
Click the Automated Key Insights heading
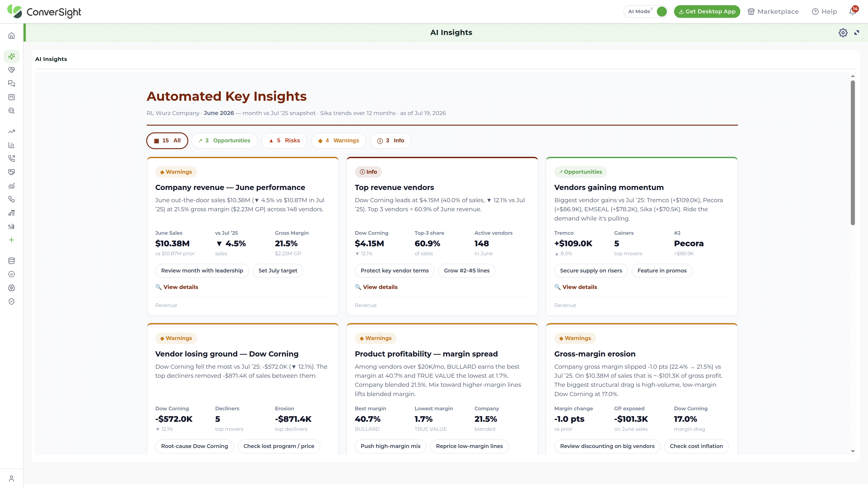(226, 96)
